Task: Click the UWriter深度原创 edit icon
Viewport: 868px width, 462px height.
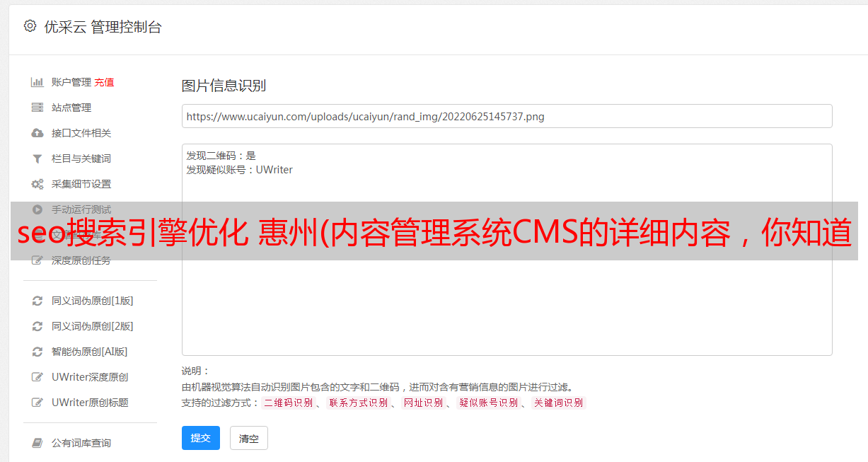Action: 37,377
